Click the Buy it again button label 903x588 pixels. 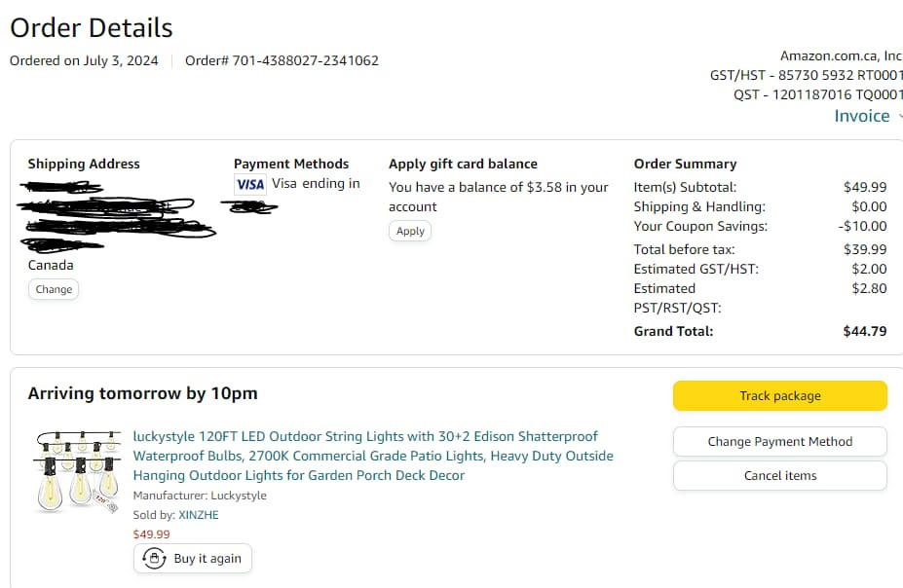point(207,558)
